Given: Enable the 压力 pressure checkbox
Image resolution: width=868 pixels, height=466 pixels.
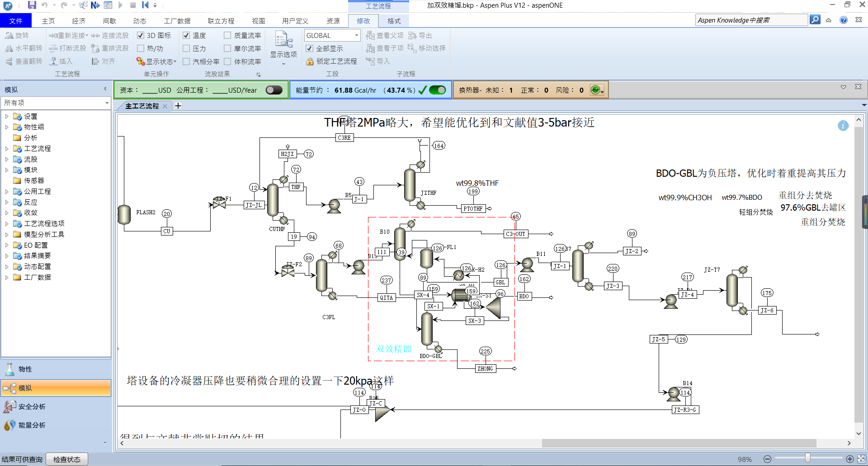Looking at the screenshot, I should [186, 48].
